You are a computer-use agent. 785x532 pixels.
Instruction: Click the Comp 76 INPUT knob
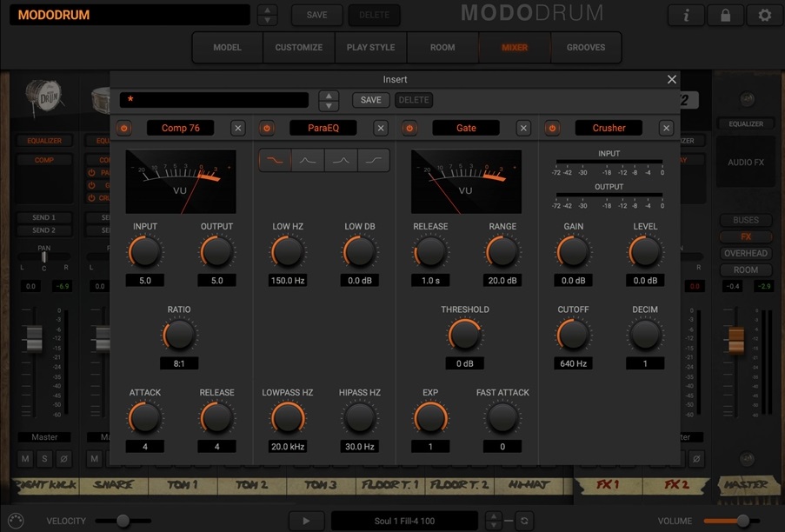click(144, 252)
